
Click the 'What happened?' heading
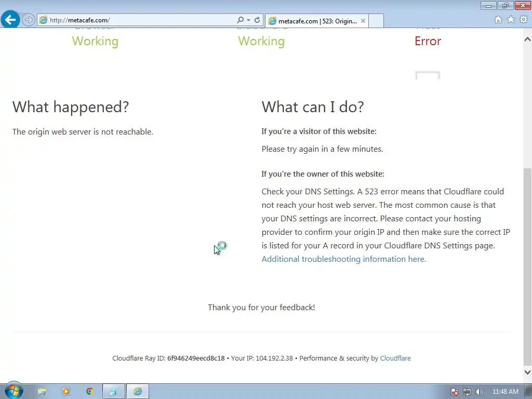[71, 107]
